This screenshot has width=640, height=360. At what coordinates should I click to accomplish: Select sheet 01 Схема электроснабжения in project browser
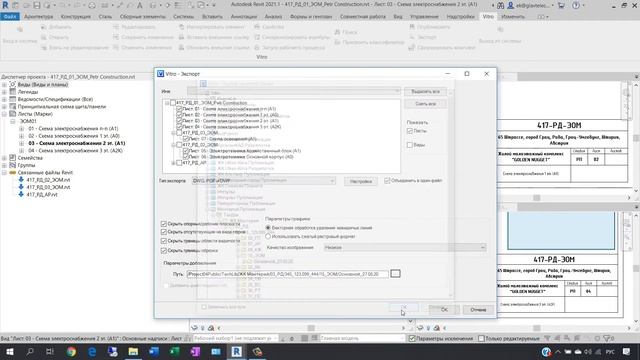[x=73, y=129]
